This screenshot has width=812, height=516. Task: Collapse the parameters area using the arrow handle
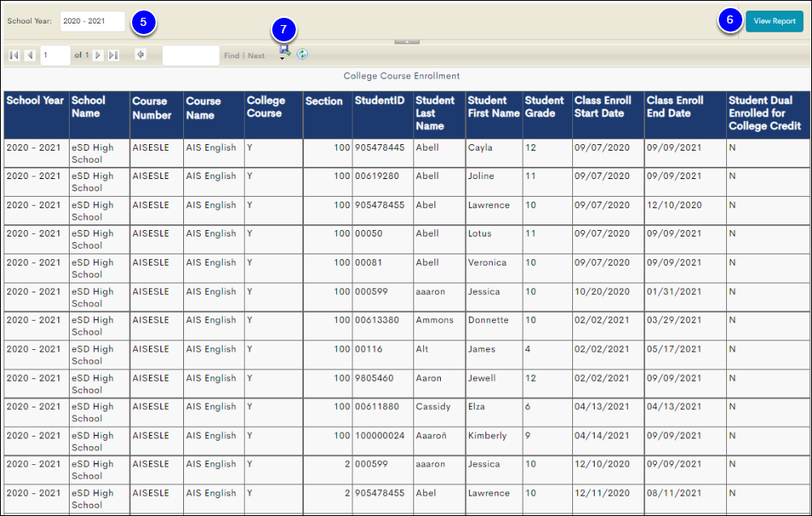407,41
